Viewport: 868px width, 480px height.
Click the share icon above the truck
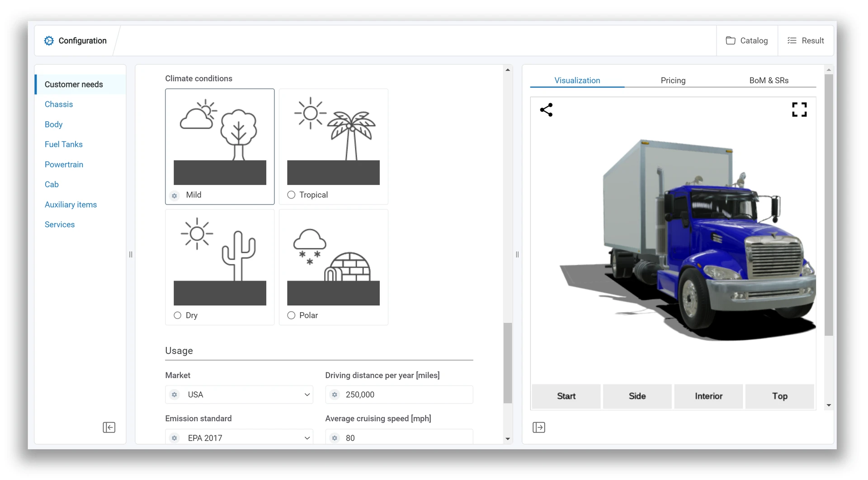[546, 109]
